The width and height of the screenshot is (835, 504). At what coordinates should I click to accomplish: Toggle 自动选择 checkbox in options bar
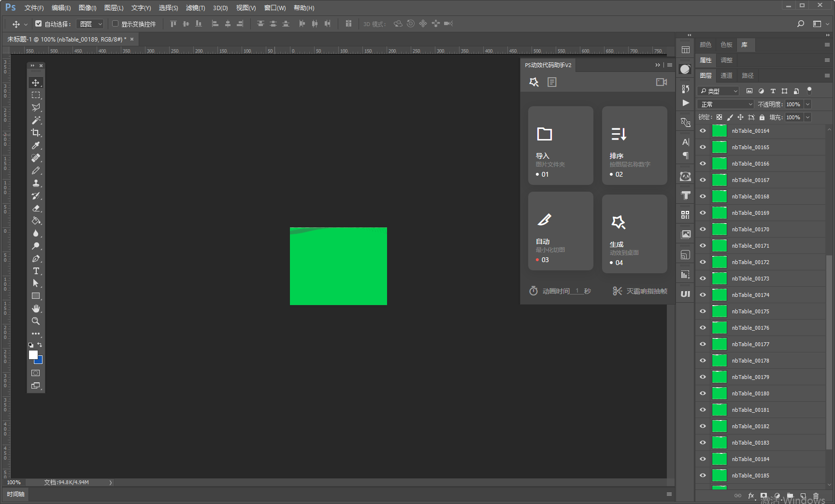[39, 23]
